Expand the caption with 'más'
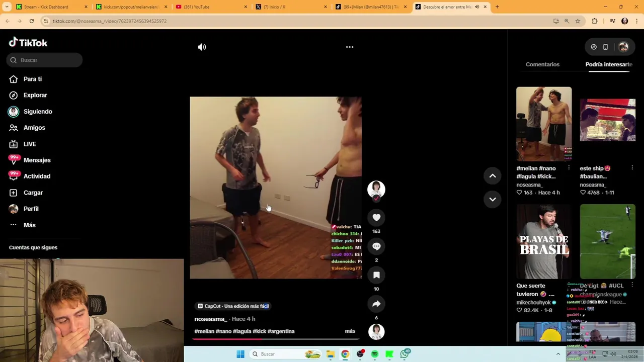Image resolution: width=644 pixels, height=362 pixels. [x=350, y=331]
